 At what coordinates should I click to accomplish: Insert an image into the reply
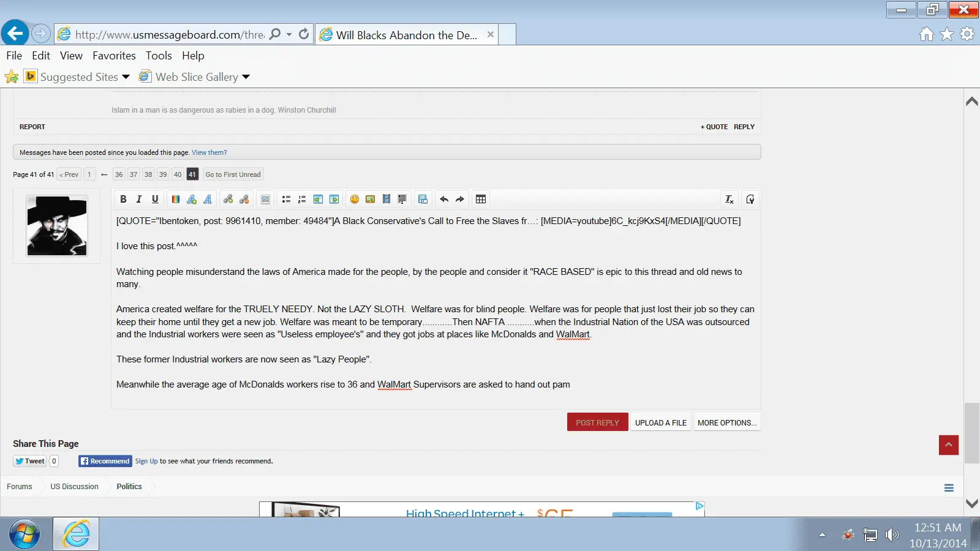coord(371,199)
